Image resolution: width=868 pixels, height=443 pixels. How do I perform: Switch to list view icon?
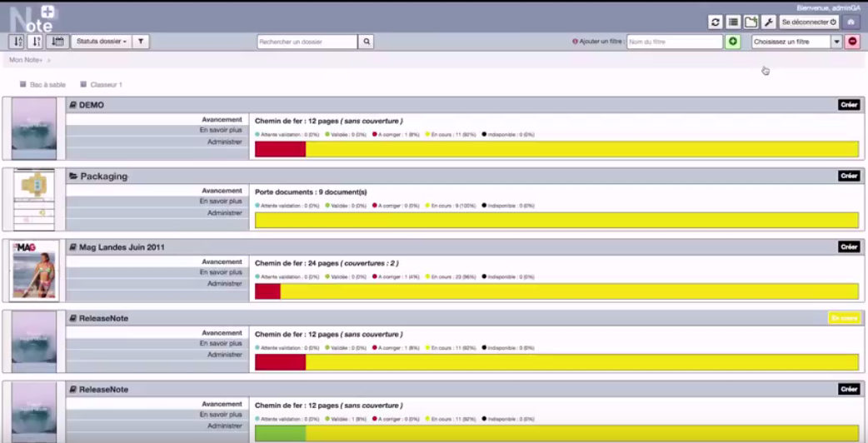tap(733, 22)
